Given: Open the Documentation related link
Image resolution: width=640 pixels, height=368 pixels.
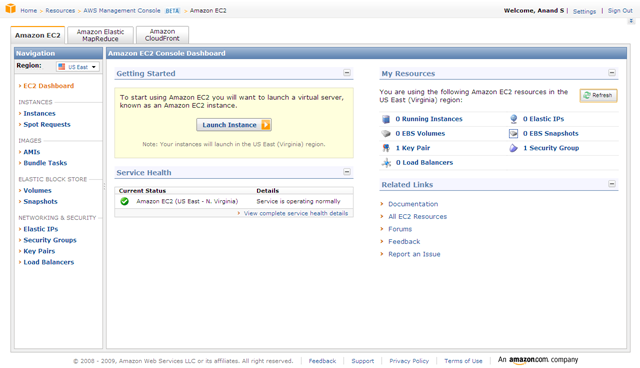Looking at the screenshot, I should (413, 204).
